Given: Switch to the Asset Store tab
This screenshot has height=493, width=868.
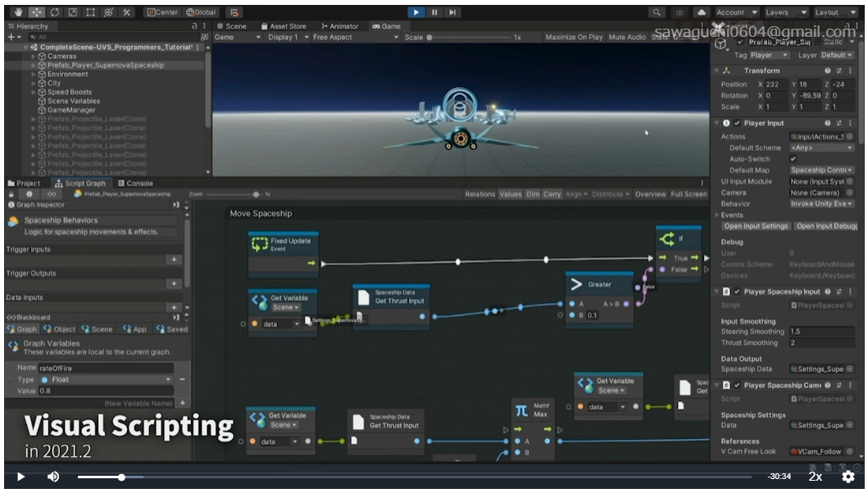Looking at the screenshot, I should pos(284,26).
